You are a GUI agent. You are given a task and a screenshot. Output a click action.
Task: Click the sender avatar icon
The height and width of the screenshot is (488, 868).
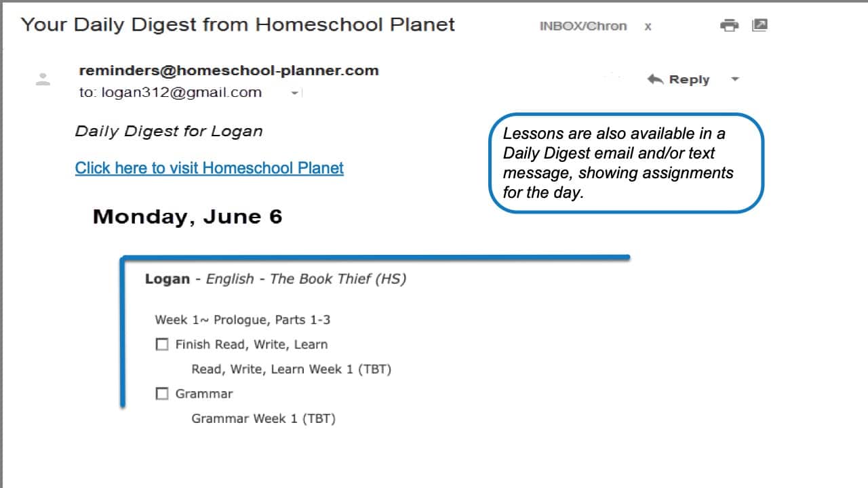coord(43,79)
